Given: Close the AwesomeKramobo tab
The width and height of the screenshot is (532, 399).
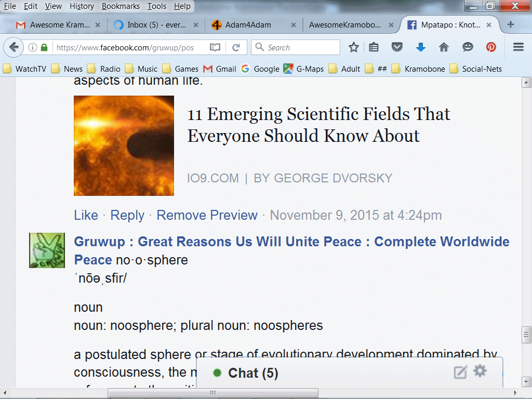Looking at the screenshot, I should click(x=391, y=25).
